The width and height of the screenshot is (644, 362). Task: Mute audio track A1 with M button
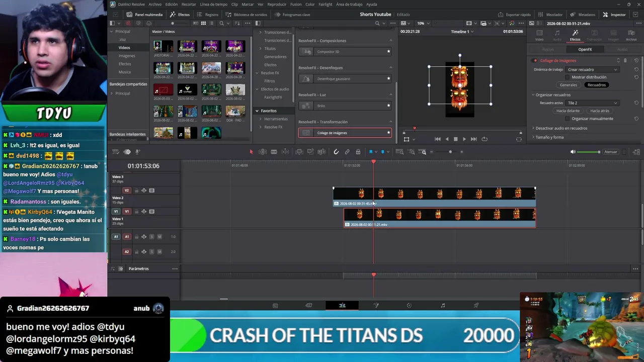(x=159, y=237)
